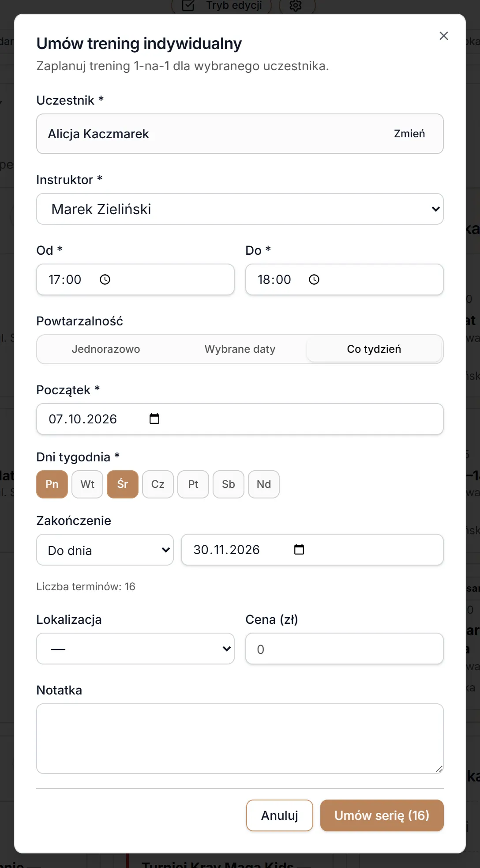Screen dimensions: 480x868
Task: Enable Friday (Pt) day chip
Action: pos(193,484)
